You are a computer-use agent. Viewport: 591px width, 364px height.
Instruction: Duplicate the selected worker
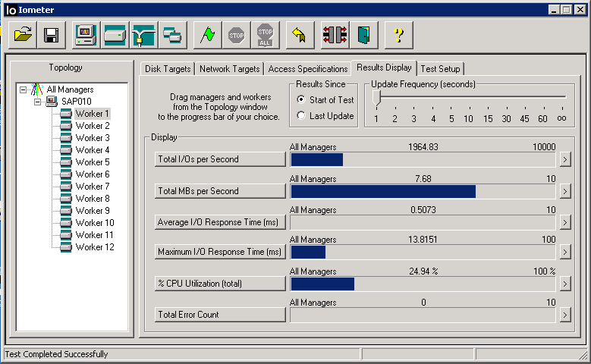(x=173, y=36)
